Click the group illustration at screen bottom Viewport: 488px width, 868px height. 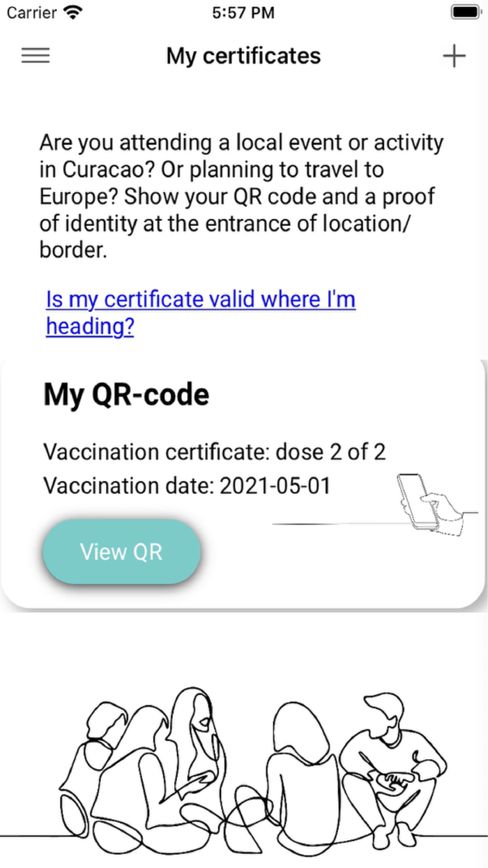point(244,761)
